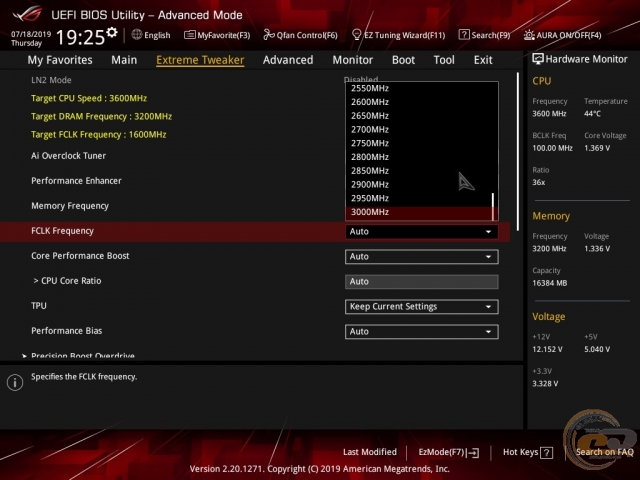Choose the highlighted 3000MHz option
The width and height of the screenshot is (640, 480).
coord(419,212)
